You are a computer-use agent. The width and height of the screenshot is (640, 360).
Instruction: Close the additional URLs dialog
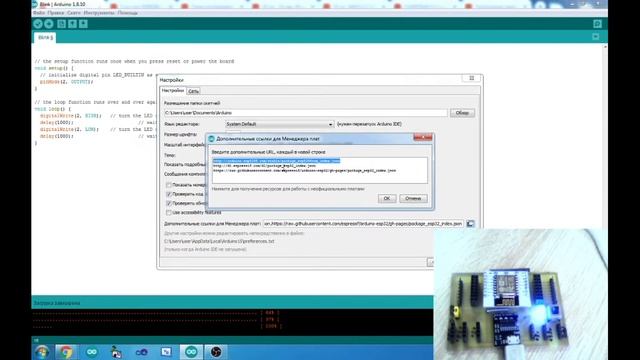(x=422, y=138)
